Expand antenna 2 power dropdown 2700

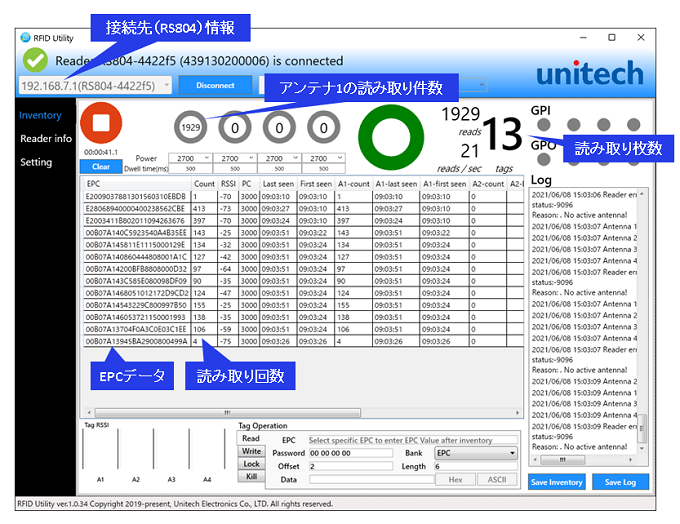[x=235, y=158]
